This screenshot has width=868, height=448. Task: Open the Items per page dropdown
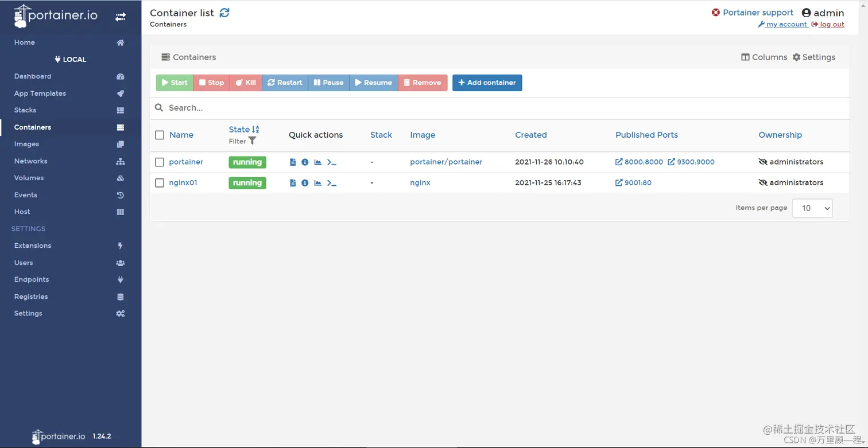point(812,208)
